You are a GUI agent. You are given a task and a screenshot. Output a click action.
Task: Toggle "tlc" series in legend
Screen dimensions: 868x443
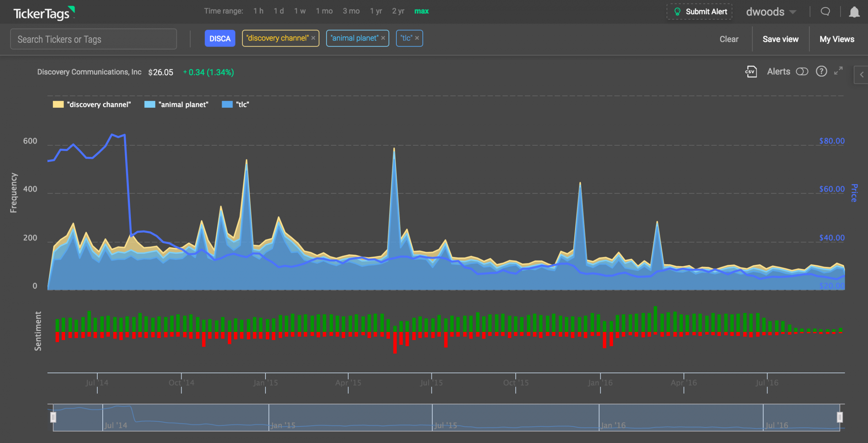[235, 104]
